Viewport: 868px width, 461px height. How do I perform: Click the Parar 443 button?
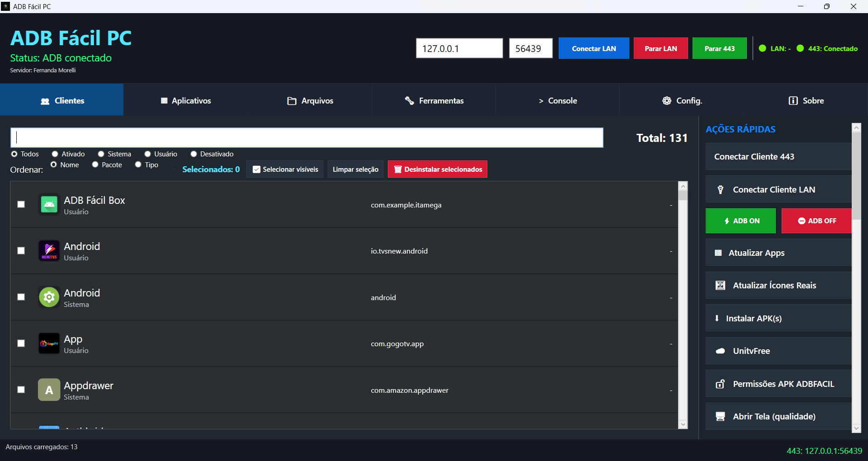coord(720,48)
